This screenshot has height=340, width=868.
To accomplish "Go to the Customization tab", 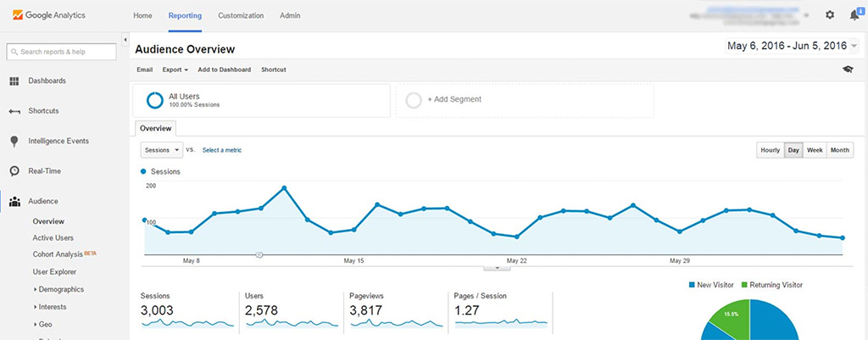I will (x=241, y=15).
